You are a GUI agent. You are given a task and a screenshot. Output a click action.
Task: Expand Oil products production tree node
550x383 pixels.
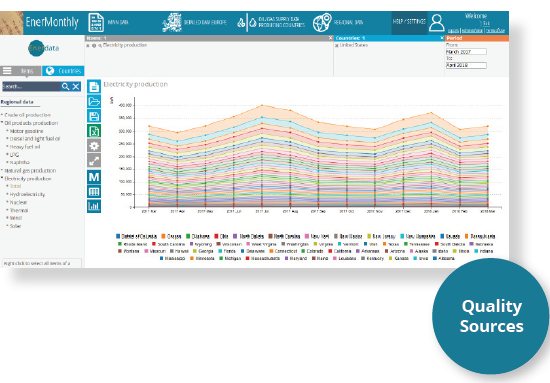pyautogui.click(x=31, y=123)
